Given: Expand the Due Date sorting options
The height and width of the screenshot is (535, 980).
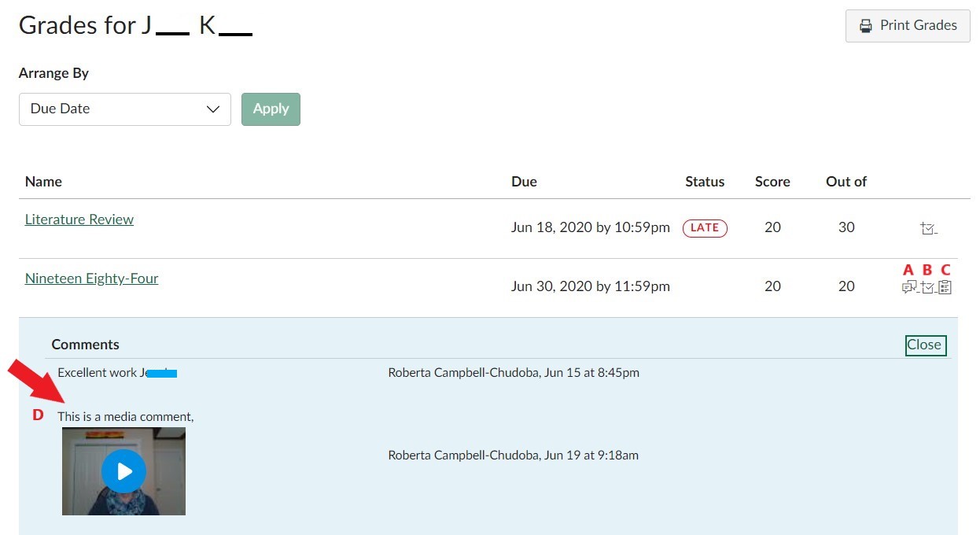Looking at the screenshot, I should click(x=124, y=109).
